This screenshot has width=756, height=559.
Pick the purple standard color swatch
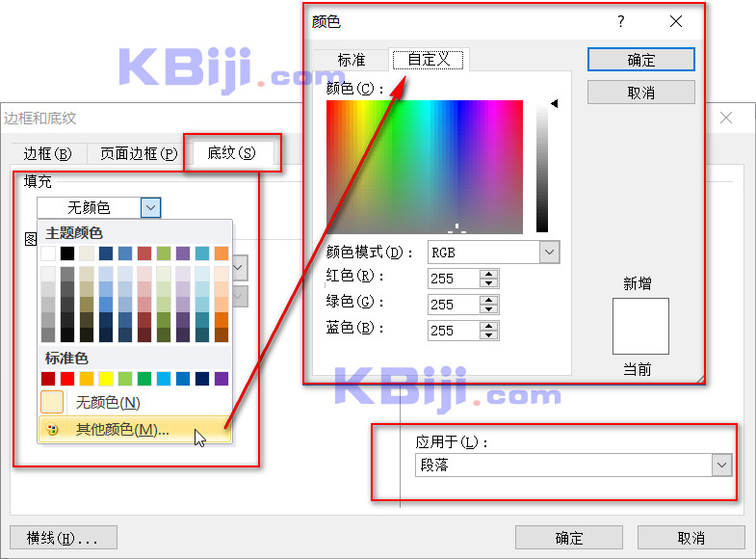(x=222, y=379)
